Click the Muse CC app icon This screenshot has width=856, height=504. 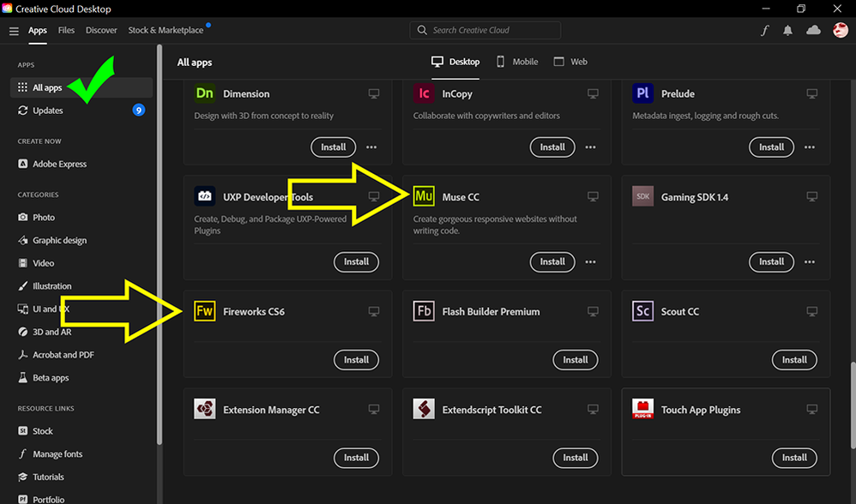(x=424, y=196)
